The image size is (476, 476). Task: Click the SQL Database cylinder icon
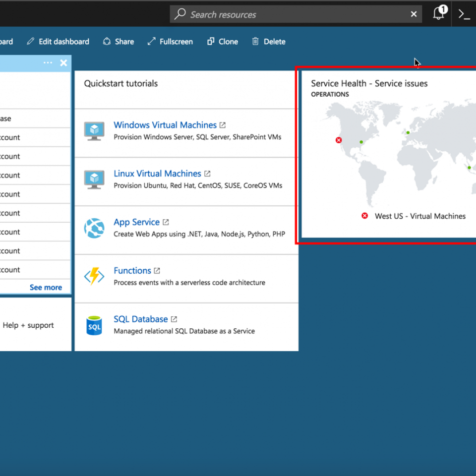click(94, 325)
